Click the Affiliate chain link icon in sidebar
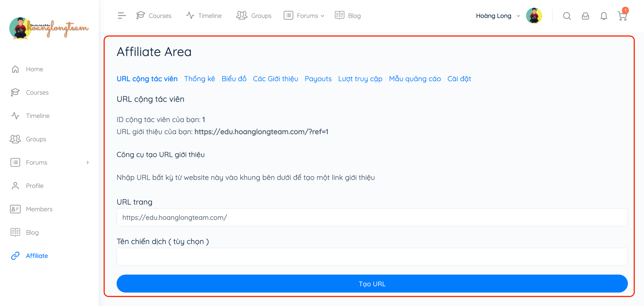Image resolution: width=644 pixels, height=306 pixels. point(15,256)
